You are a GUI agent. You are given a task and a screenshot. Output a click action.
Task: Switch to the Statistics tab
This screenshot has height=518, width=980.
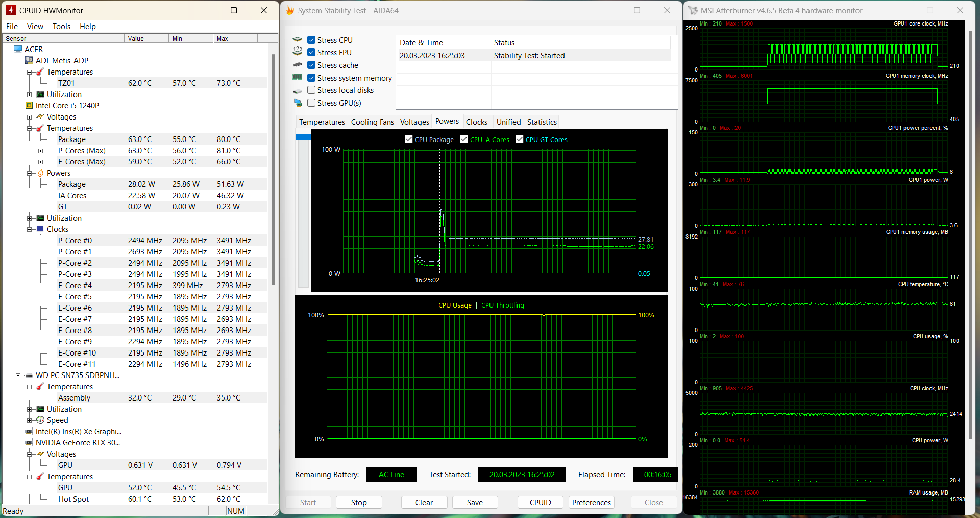coord(542,122)
